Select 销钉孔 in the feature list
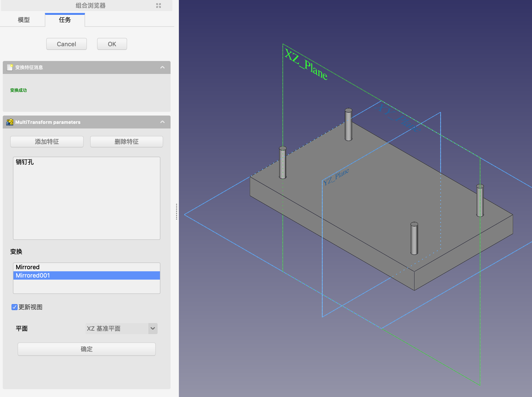532x397 pixels. coord(25,162)
